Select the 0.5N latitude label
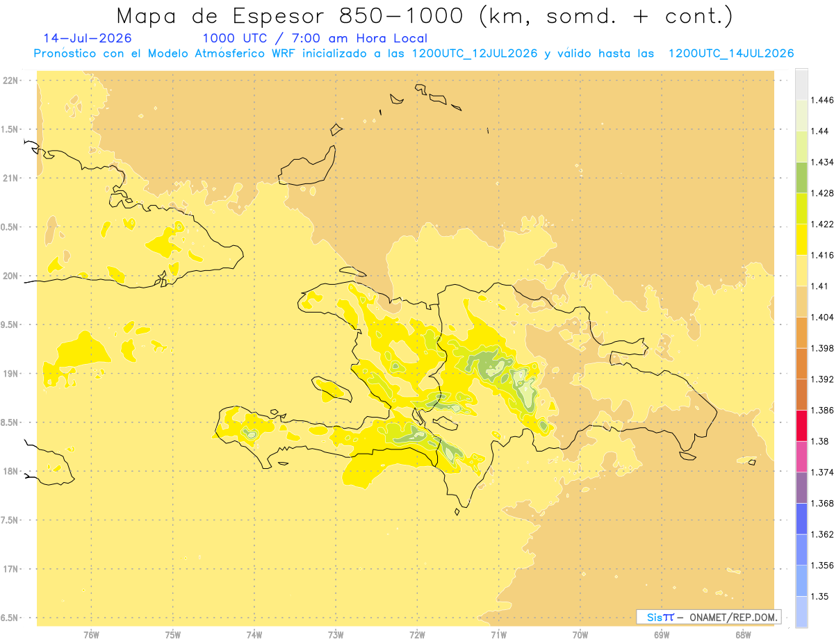The image size is (834, 644). 10,227
